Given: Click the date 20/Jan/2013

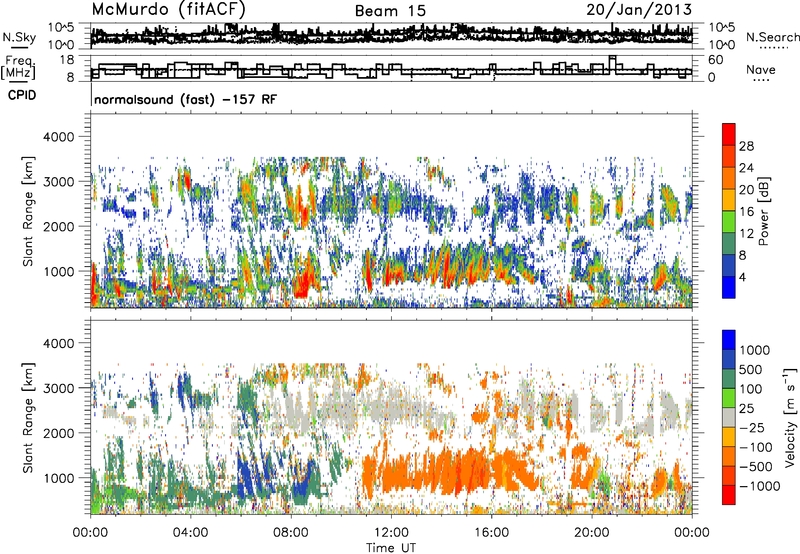Looking at the screenshot, I should click(639, 10).
